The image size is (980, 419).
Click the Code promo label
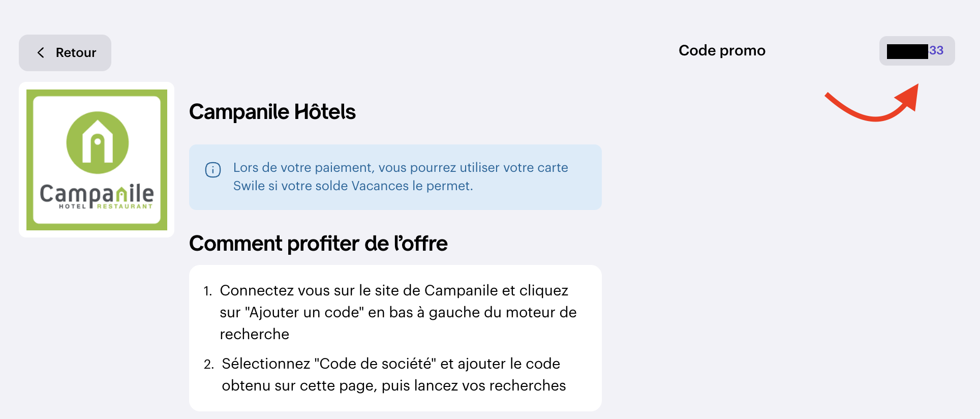click(x=722, y=51)
